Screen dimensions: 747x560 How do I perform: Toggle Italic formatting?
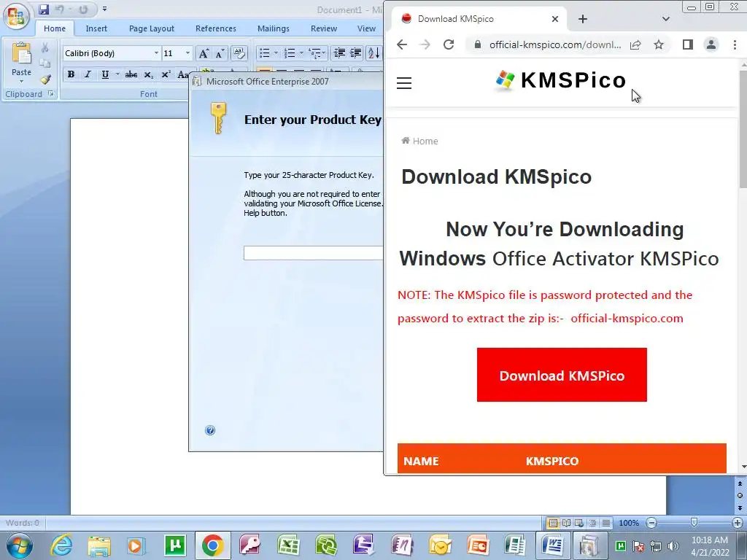tap(88, 74)
